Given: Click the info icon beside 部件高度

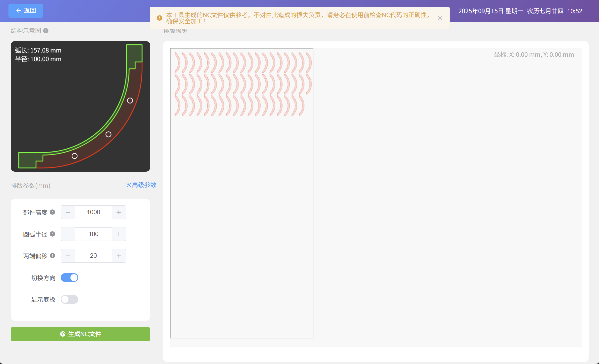Looking at the screenshot, I should 52,212.
